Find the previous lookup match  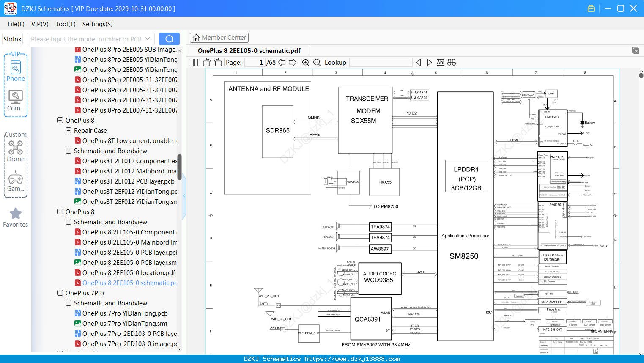click(x=418, y=62)
